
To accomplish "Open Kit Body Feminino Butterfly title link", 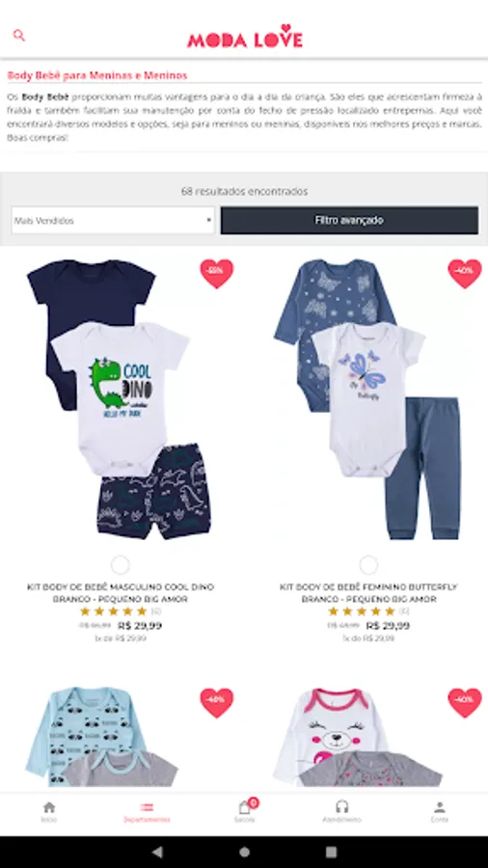I will [368, 593].
